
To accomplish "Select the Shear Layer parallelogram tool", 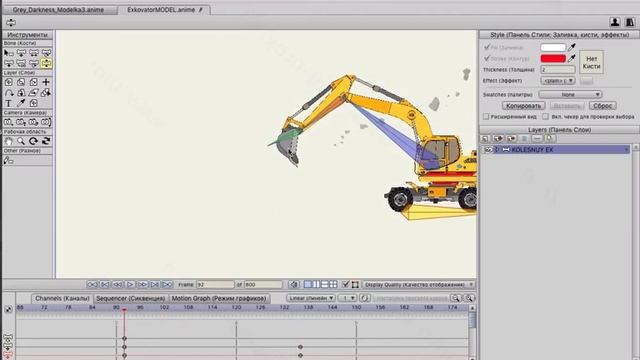I will 33,93.
